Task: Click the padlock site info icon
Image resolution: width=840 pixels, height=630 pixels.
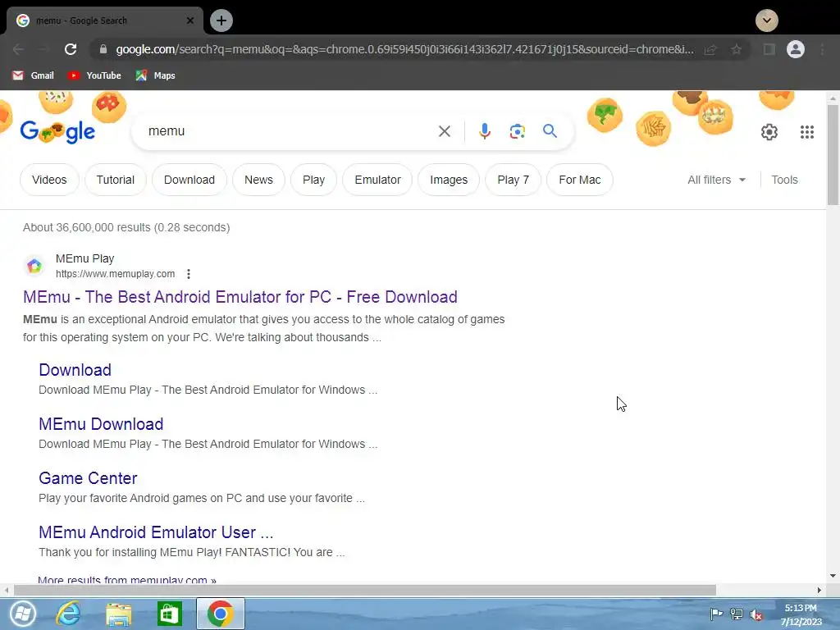Action: click(103, 49)
